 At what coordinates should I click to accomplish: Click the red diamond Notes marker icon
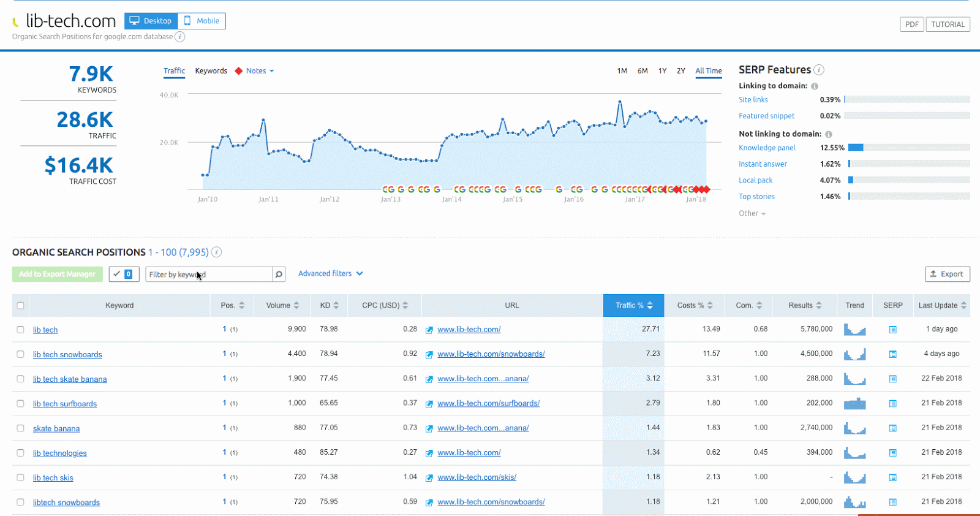click(239, 71)
